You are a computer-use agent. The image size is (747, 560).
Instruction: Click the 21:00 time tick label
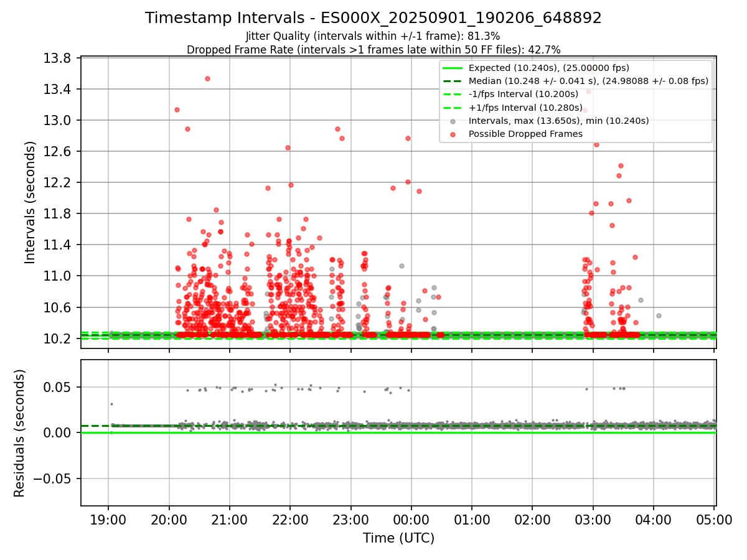tap(229, 519)
